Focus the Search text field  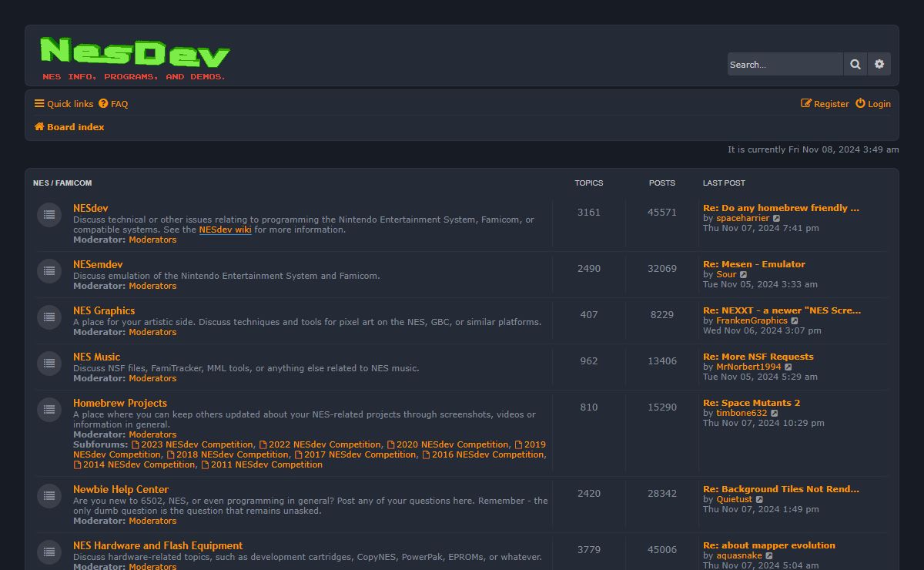[785, 65]
